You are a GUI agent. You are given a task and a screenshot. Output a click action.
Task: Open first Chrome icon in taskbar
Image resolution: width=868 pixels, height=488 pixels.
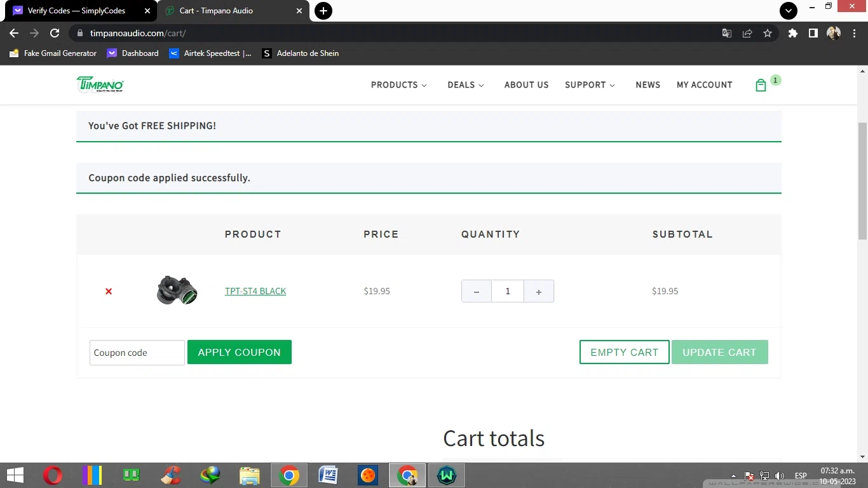coord(289,475)
